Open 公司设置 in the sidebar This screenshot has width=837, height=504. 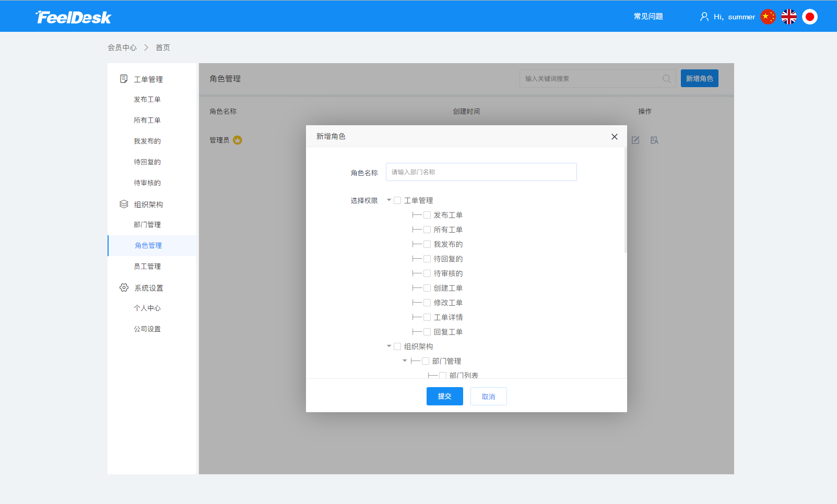coord(147,329)
